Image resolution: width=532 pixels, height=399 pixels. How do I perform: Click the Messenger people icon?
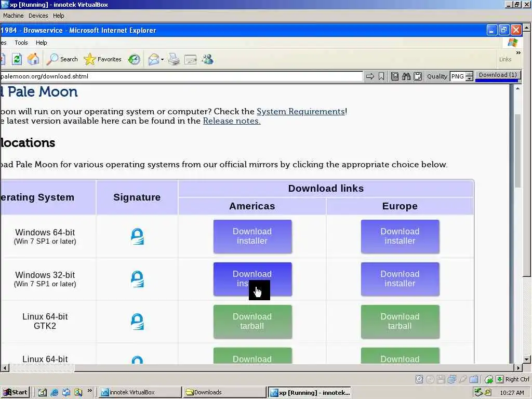[208, 59]
